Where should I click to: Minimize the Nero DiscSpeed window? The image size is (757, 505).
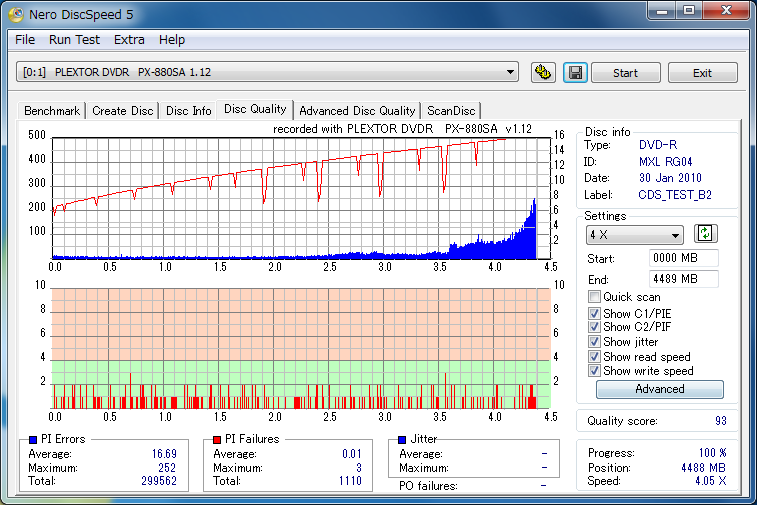[x=661, y=10]
